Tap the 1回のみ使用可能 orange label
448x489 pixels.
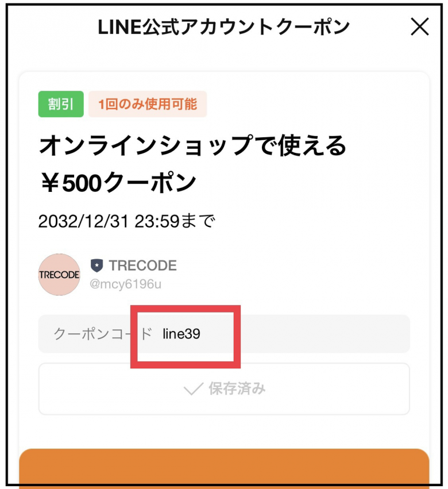[148, 104]
